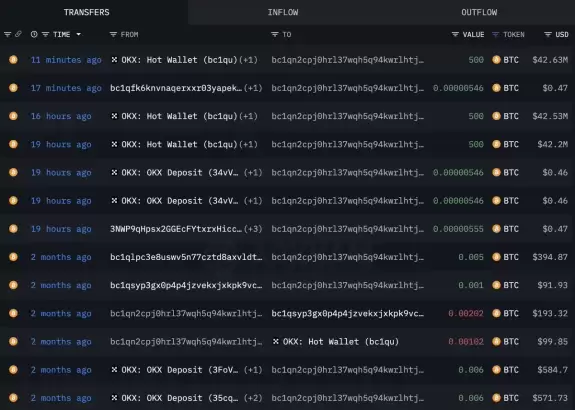
Task: Sort by the USD column header
Action: (x=562, y=34)
